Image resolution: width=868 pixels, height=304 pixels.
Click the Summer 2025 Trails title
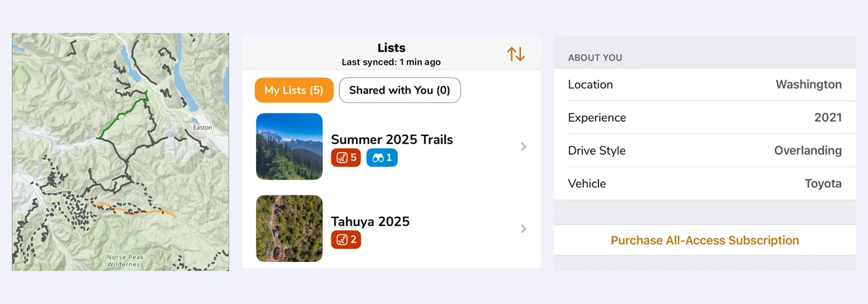point(392,139)
